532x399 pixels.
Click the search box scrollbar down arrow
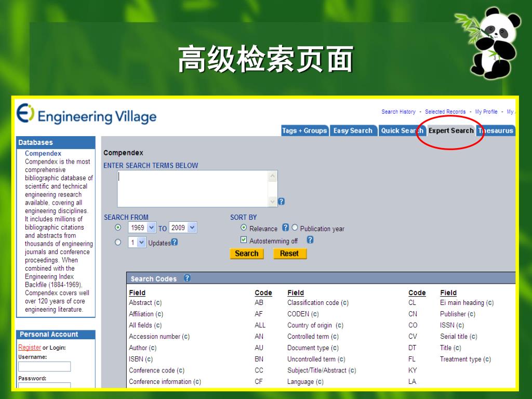pos(272,202)
